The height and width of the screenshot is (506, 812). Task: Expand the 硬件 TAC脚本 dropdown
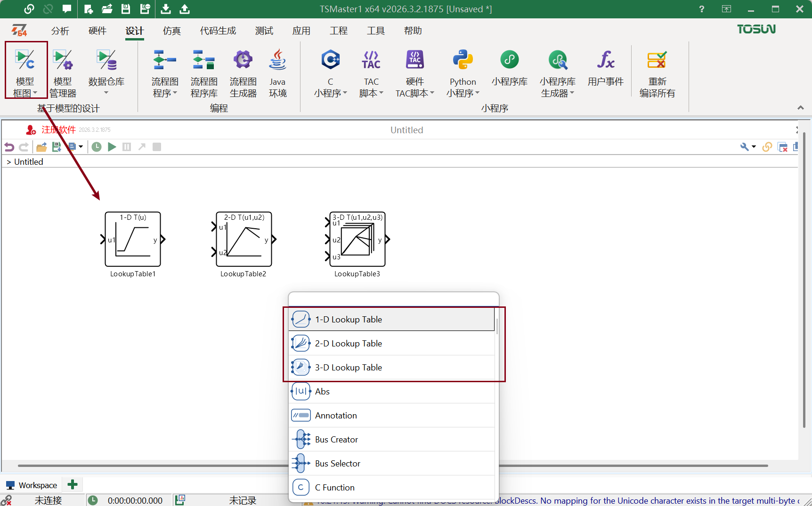click(432, 93)
